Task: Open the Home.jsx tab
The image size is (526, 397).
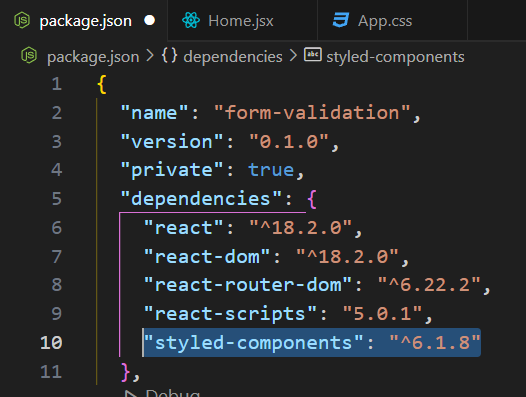Action: [x=242, y=20]
